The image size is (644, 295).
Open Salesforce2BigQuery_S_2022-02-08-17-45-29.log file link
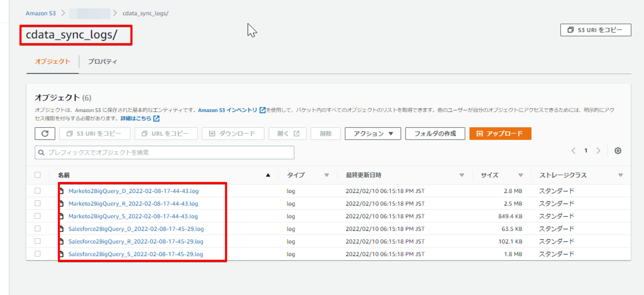[136, 254]
